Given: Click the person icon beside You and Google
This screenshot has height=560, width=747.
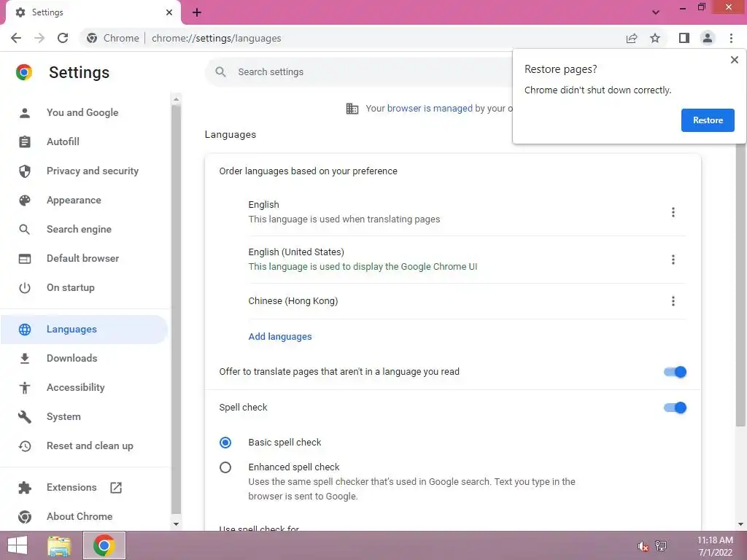Looking at the screenshot, I should [x=25, y=112].
